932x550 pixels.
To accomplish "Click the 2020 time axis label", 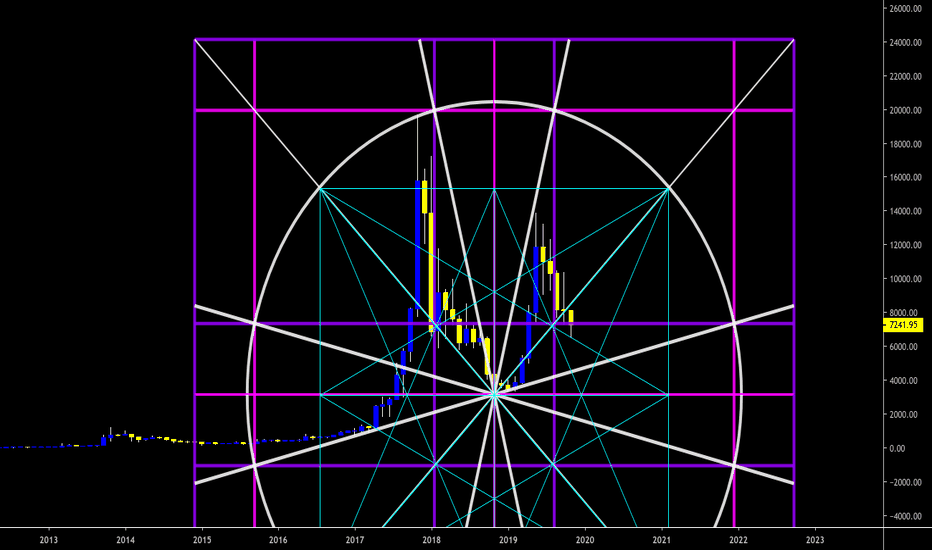I will point(585,540).
